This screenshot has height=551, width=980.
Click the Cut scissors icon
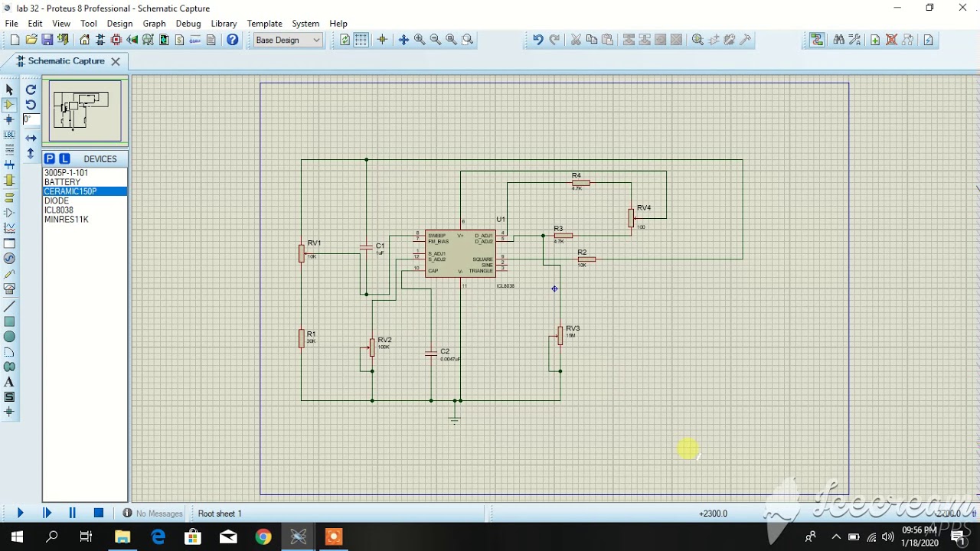[x=576, y=40]
